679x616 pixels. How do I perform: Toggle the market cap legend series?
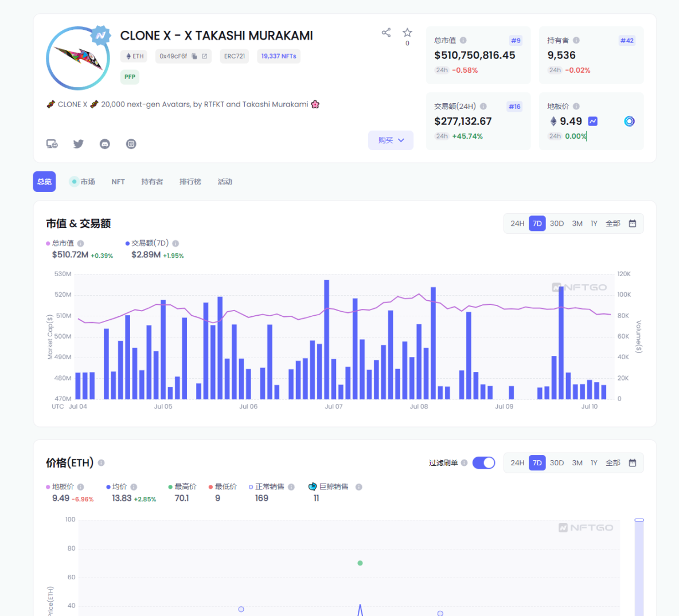[x=63, y=244]
